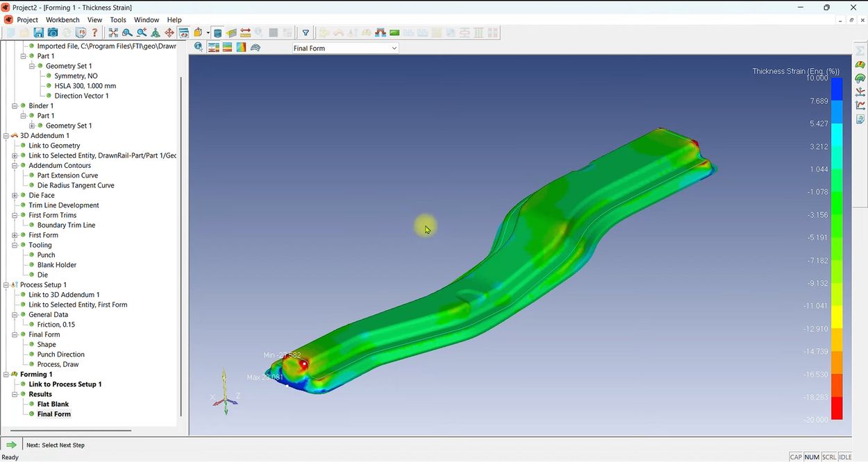Click the filter funnel icon
868x462 pixels.
click(306, 33)
